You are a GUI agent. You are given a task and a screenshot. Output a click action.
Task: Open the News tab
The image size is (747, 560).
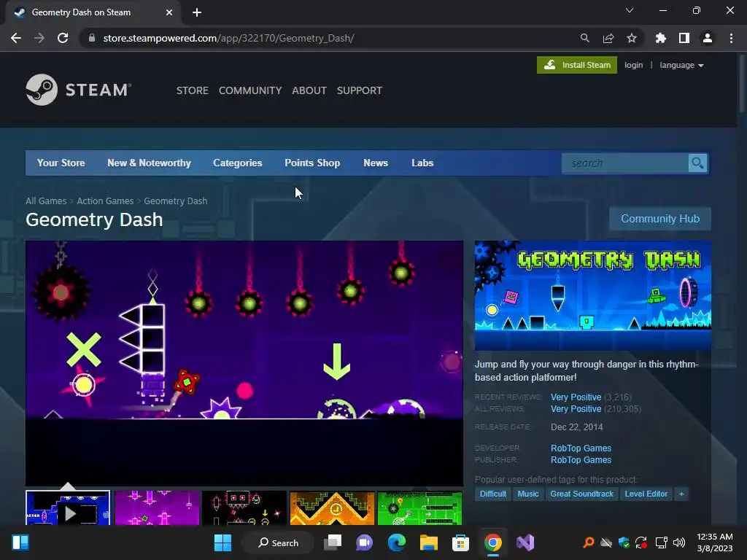[376, 163]
